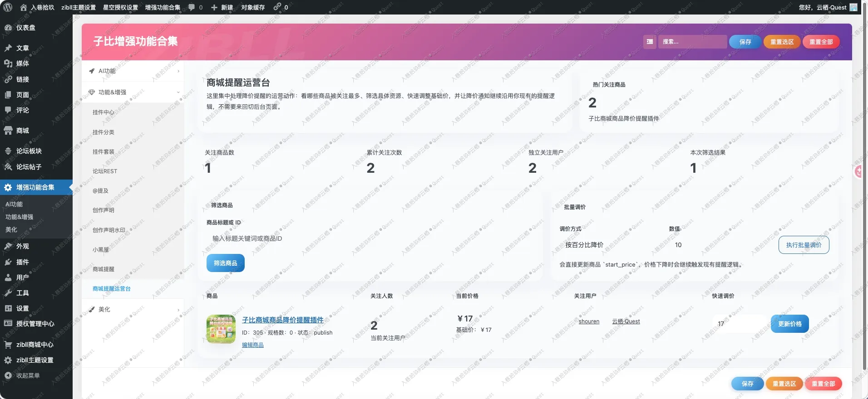Click the link chain icon in admin bar
Image resolution: width=868 pixels, height=399 pixels.
(x=277, y=7)
